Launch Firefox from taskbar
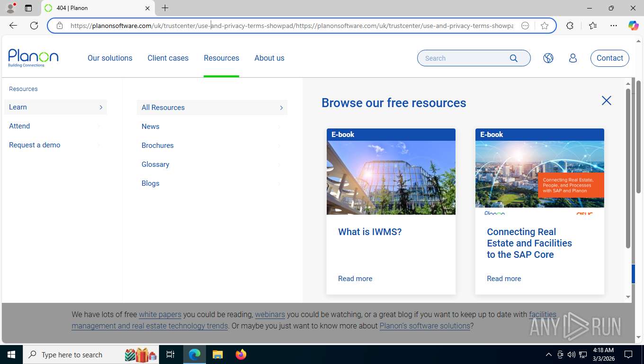This screenshot has width=644, height=364. pos(241,355)
